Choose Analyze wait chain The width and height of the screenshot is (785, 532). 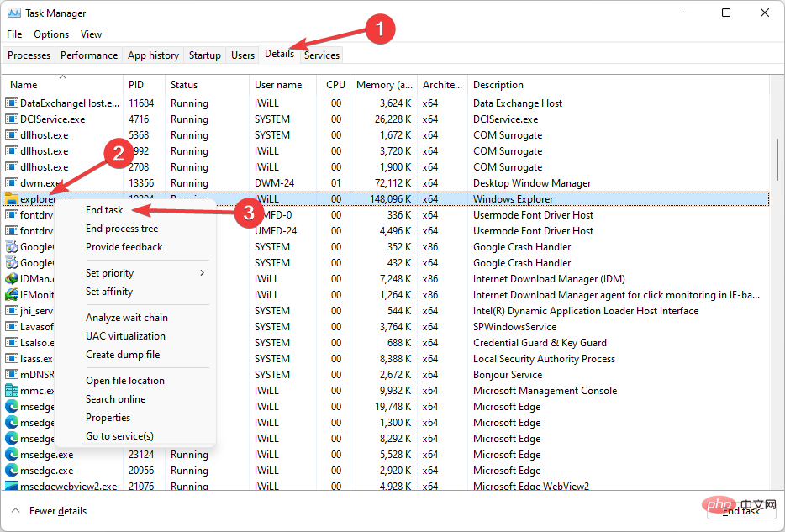point(127,318)
